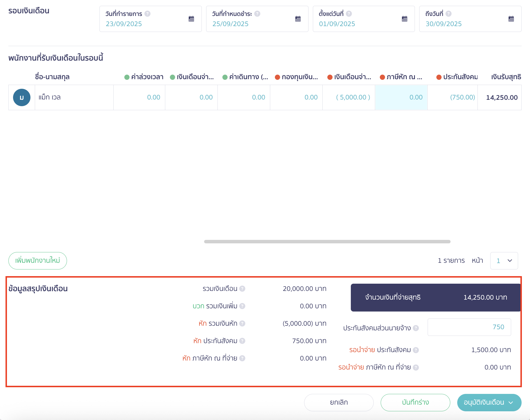Click the ค่าล่วงเวลา cell value 0.00
The width and height of the screenshot is (530, 420).
(153, 97)
